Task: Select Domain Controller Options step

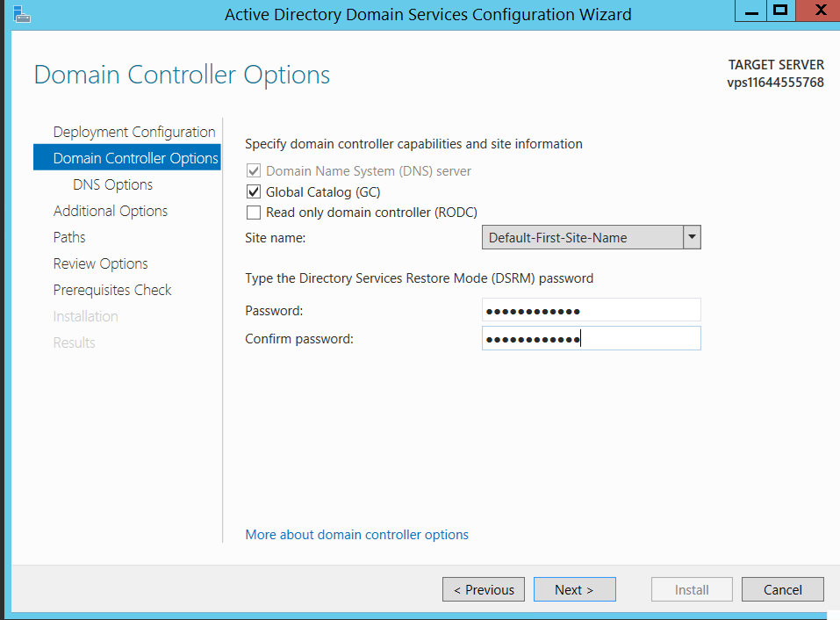Action: click(127, 157)
